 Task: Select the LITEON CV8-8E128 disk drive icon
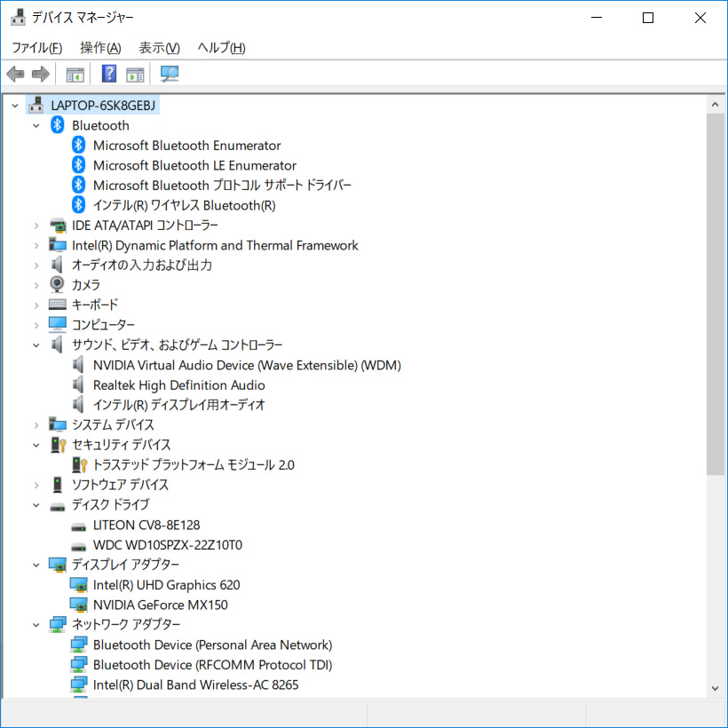[x=77, y=525]
